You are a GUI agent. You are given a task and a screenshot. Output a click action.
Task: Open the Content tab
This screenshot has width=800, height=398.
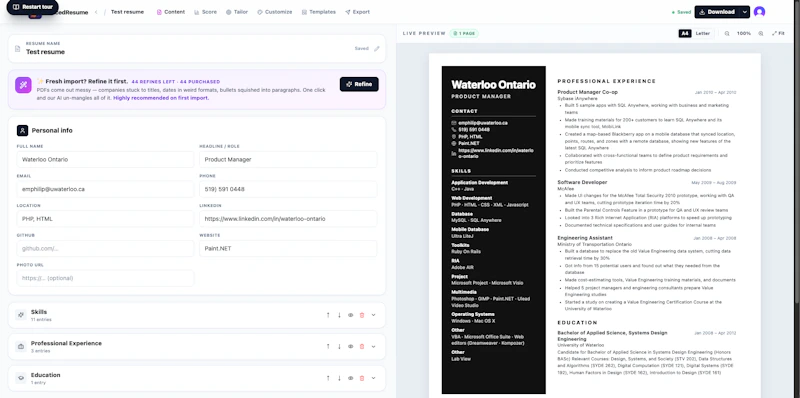[170, 12]
